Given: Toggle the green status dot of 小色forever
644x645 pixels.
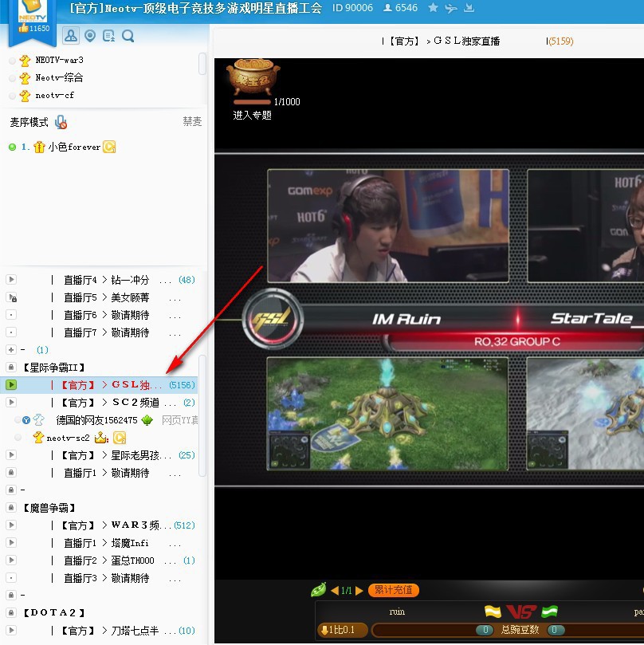Looking at the screenshot, I should click(12, 147).
